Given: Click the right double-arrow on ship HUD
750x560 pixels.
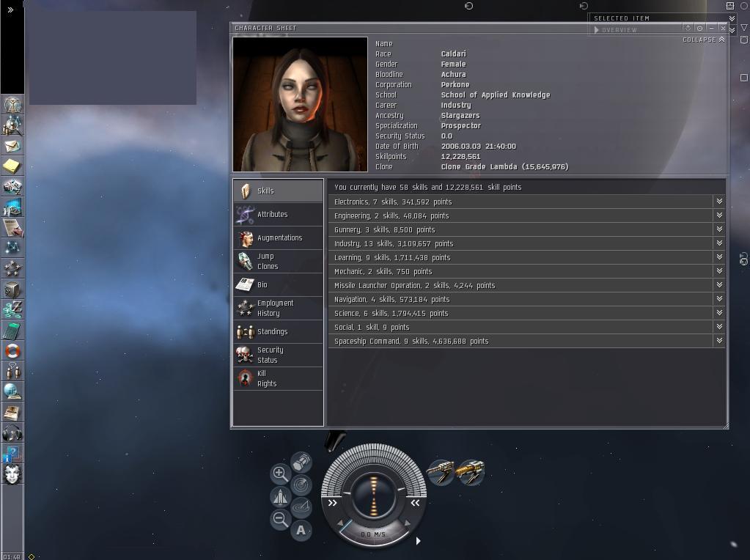Looking at the screenshot, I should pyautogui.click(x=415, y=503).
